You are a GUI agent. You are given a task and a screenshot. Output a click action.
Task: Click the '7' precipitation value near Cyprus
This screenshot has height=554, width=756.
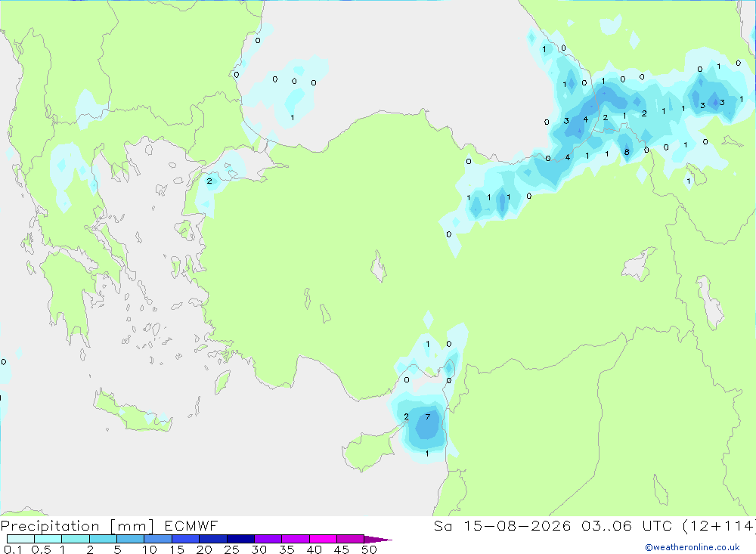click(428, 416)
